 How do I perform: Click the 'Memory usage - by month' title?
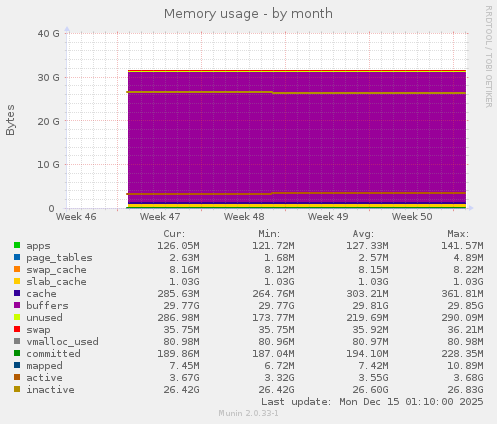pyautogui.click(x=248, y=14)
